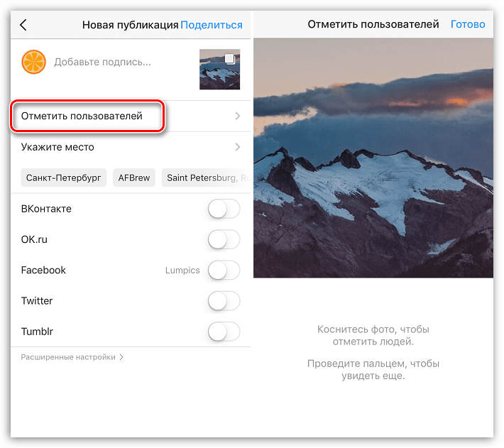Click Готово to finish tagging
The image size is (504, 448).
click(468, 24)
